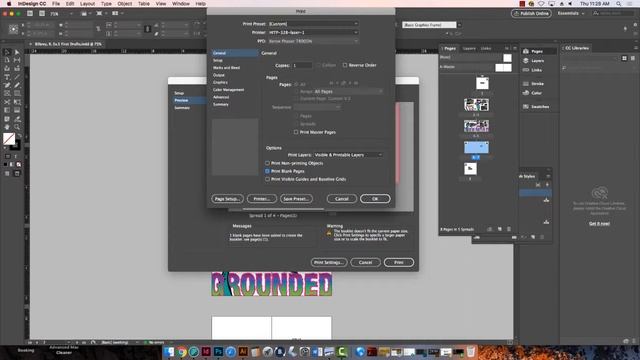Viewport: 640px width, 360px height.
Task: Select the Free Transform tool
Action: [17, 102]
